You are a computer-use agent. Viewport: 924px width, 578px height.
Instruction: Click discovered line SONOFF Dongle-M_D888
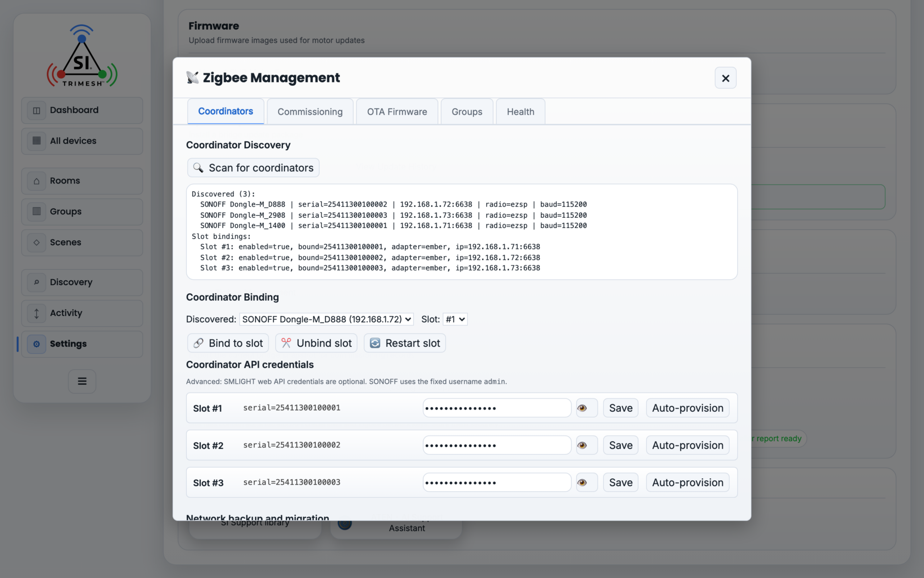[394, 204]
